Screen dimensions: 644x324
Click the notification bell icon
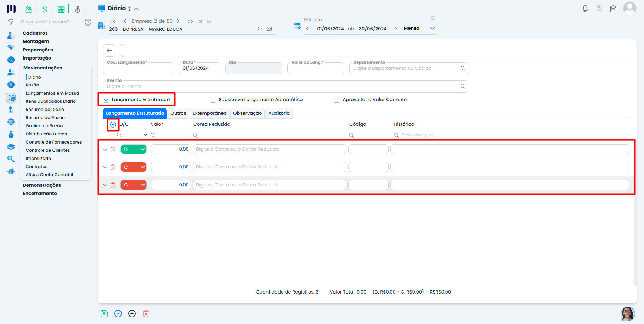tap(585, 9)
